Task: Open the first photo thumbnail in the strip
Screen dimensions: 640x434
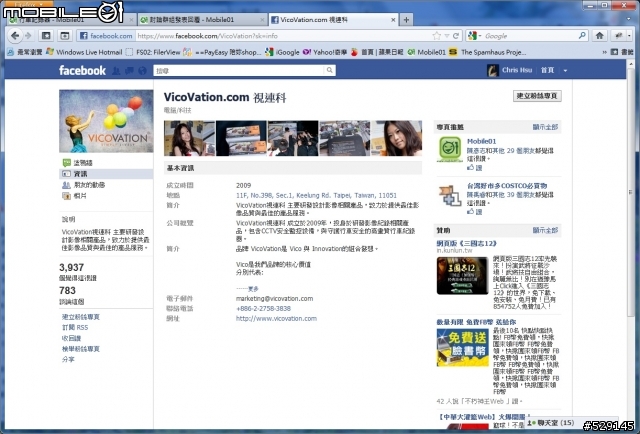Action: [x=189, y=138]
